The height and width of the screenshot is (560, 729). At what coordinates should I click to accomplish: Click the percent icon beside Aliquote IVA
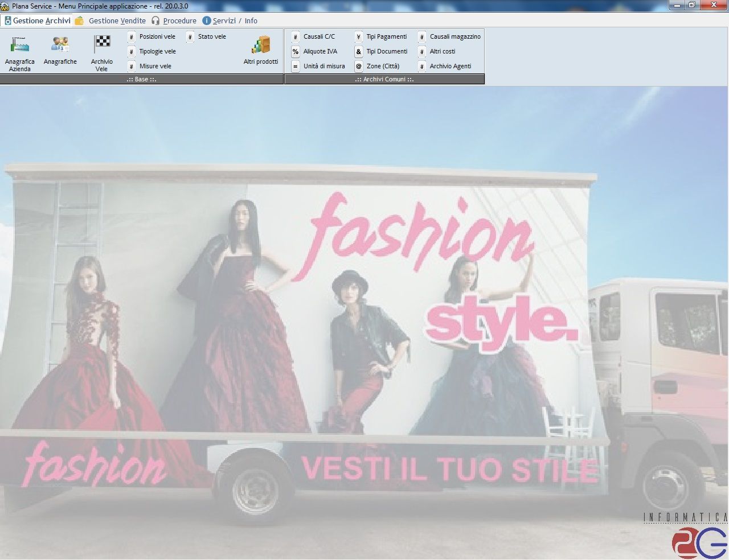pos(295,51)
